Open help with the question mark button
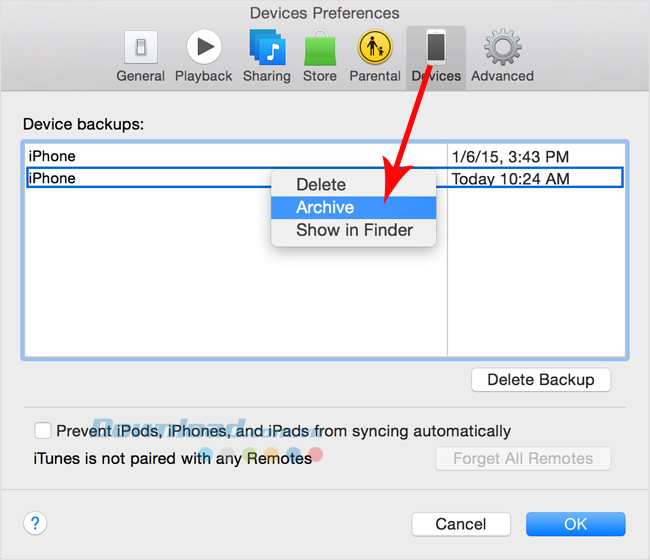 pyautogui.click(x=35, y=523)
